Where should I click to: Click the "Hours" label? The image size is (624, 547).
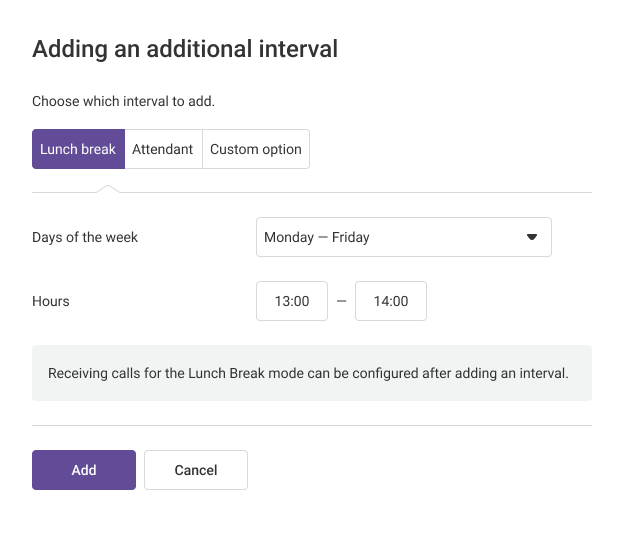point(51,301)
